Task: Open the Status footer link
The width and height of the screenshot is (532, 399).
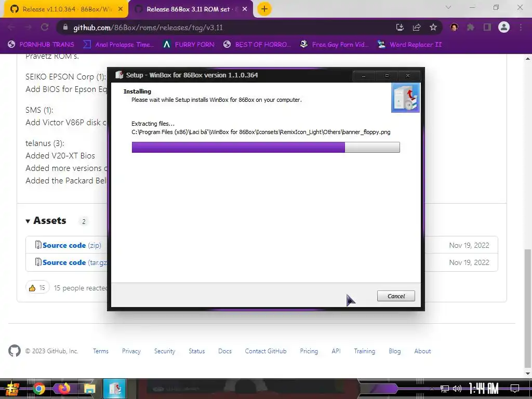Action: coord(197,351)
